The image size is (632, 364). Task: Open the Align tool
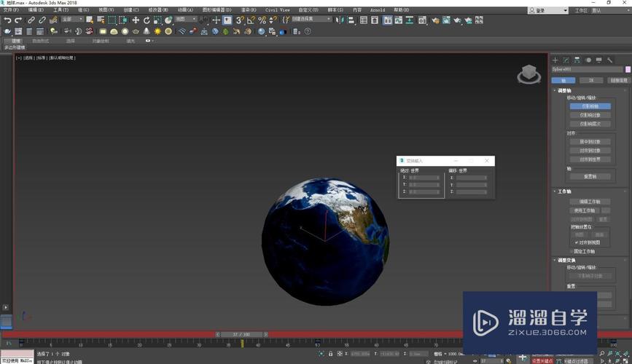(x=351, y=20)
